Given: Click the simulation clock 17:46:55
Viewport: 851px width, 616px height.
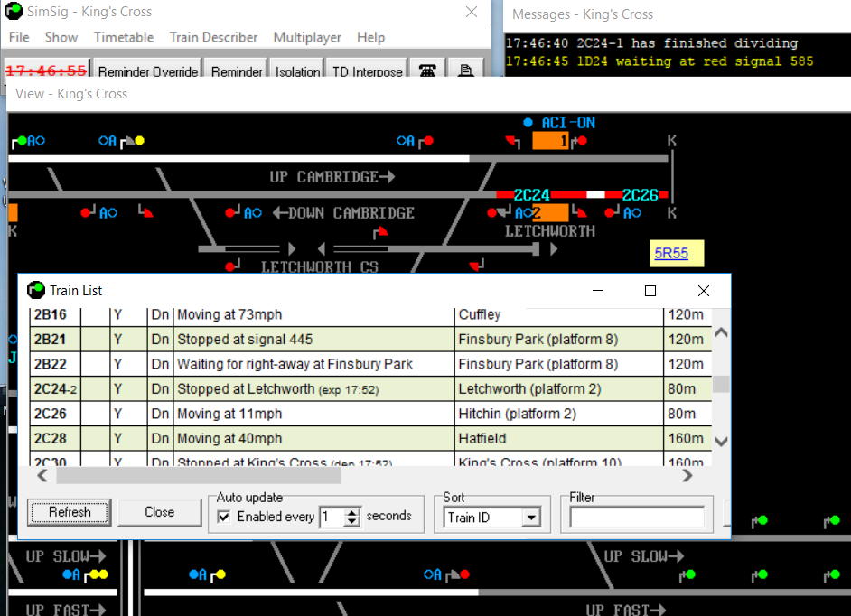Looking at the screenshot, I should [x=46, y=70].
